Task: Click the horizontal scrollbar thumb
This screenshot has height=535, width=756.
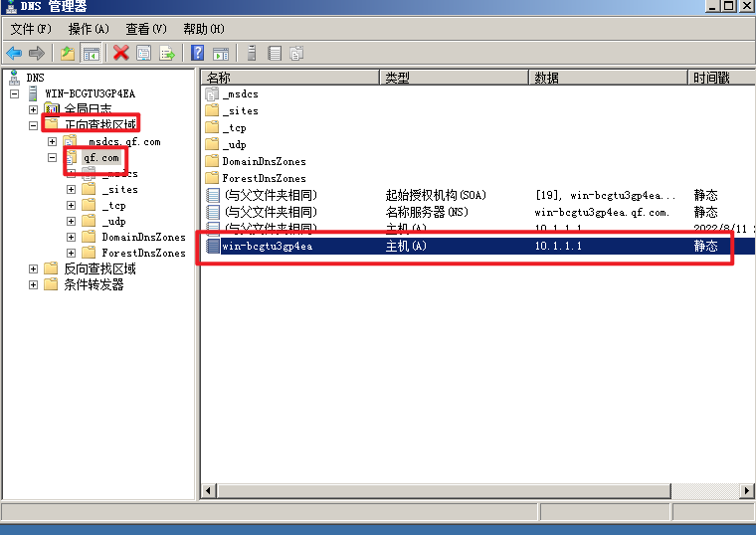Action: (444, 490)
